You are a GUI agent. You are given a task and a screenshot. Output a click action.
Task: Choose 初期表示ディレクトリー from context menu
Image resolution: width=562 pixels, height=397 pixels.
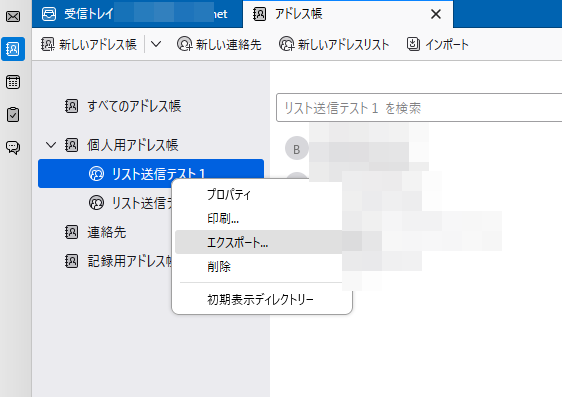point(262,300)
